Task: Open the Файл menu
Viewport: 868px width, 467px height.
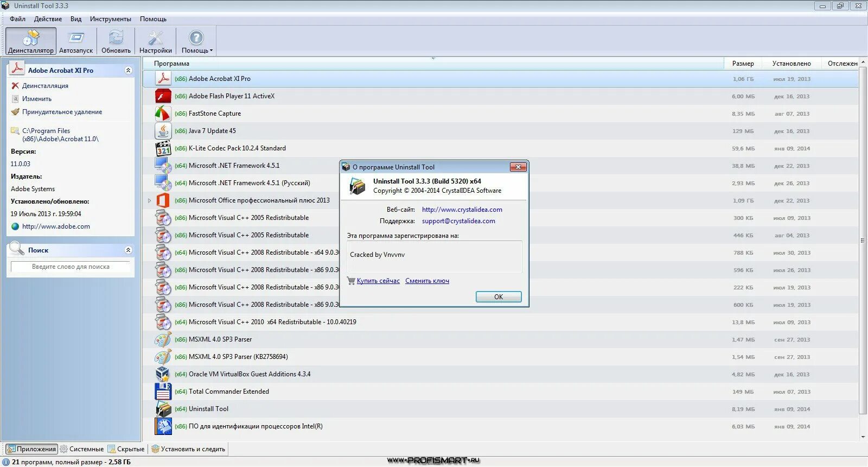Action: [x=17, y=19]
